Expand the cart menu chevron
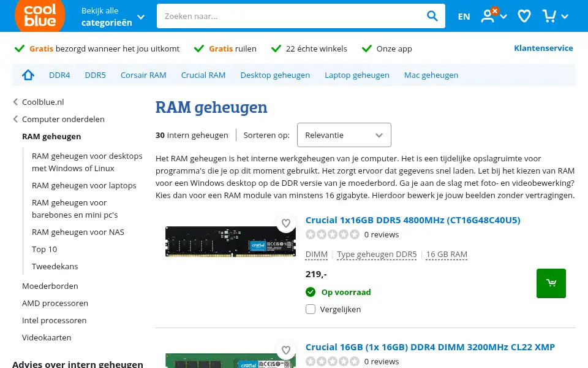Image resolution: width=588 pixels, height=368 pixels. 565,17
